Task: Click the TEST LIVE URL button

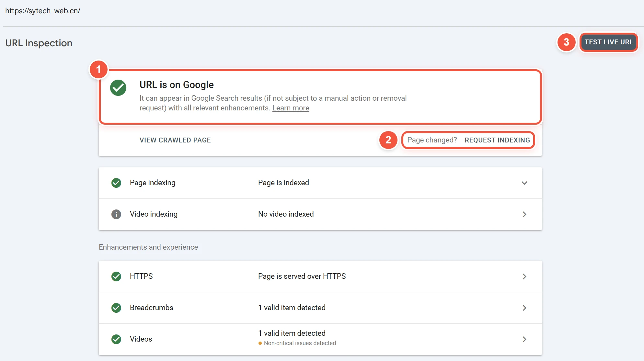Action: coord(609,42)
